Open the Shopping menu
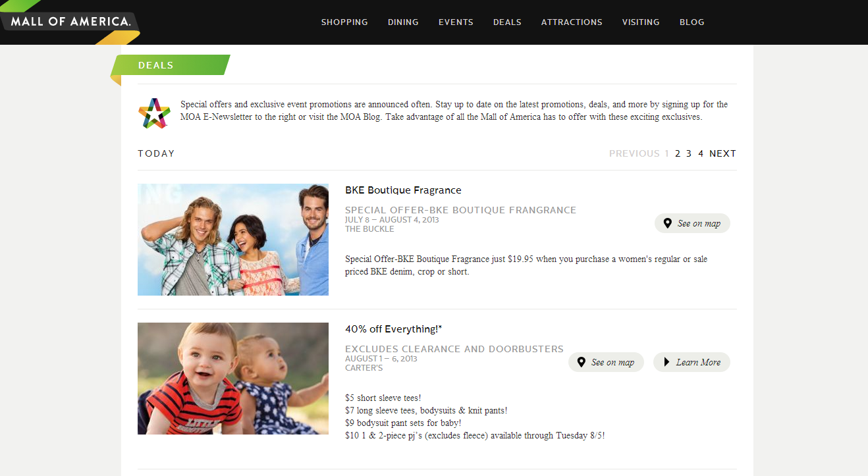Image resolution: width=868 pixels, height=476 pixels. point(344,22)
